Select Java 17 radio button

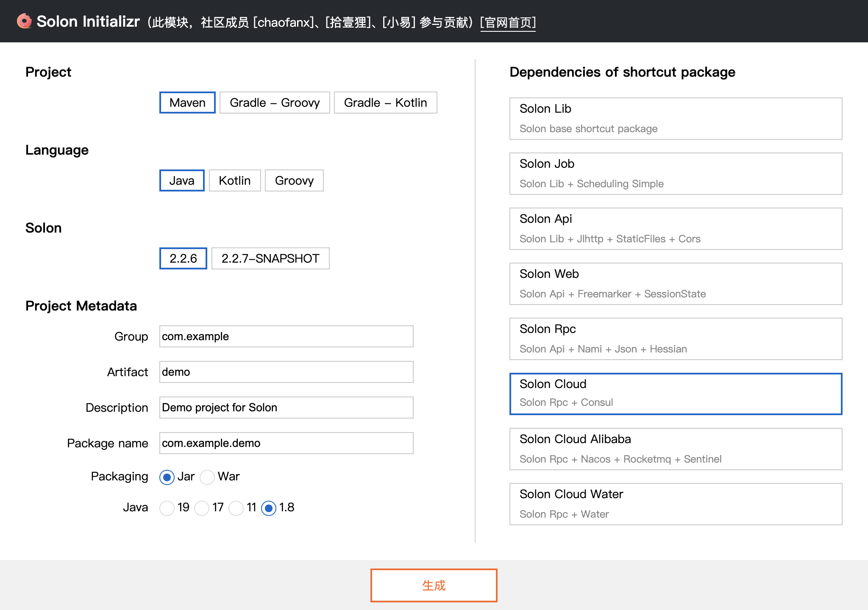(x=202, y=508)
